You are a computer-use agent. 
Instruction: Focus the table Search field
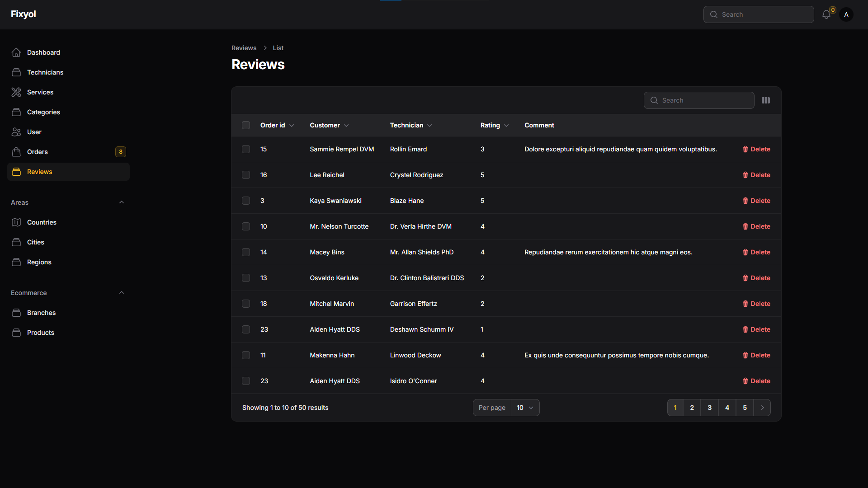(699, 100)
